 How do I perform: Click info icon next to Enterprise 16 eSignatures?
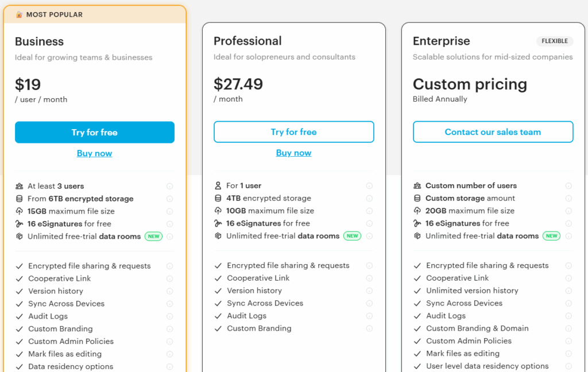pos(568,223)
